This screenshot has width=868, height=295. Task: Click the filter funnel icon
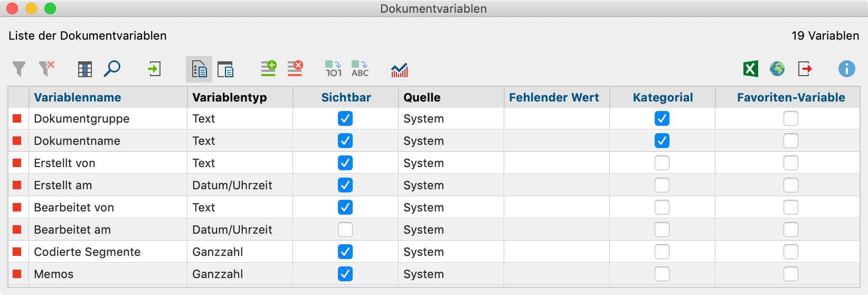click(19, 69)
